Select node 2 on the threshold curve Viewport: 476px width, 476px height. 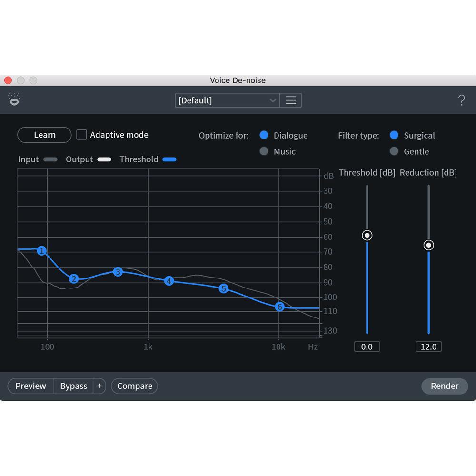(x=74, y=278)
